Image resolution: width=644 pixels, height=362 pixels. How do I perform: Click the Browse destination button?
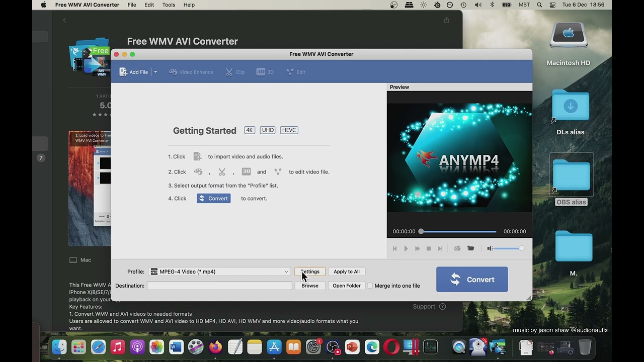click(310, 286)
